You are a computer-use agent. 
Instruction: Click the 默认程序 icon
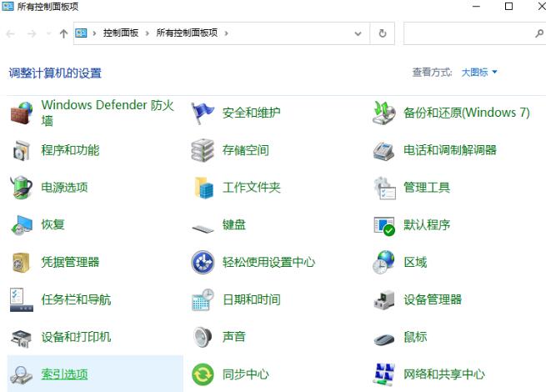pos(383,225)
